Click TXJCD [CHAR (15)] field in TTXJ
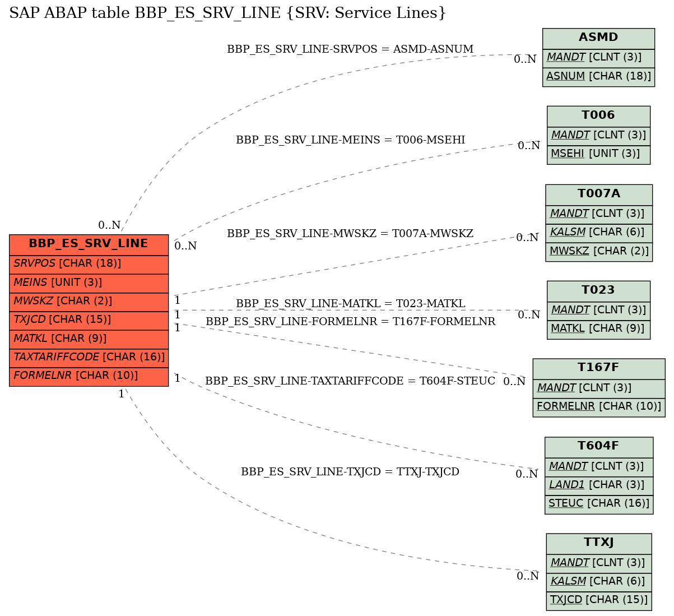The image size is (674, 616). click(599, 600)
